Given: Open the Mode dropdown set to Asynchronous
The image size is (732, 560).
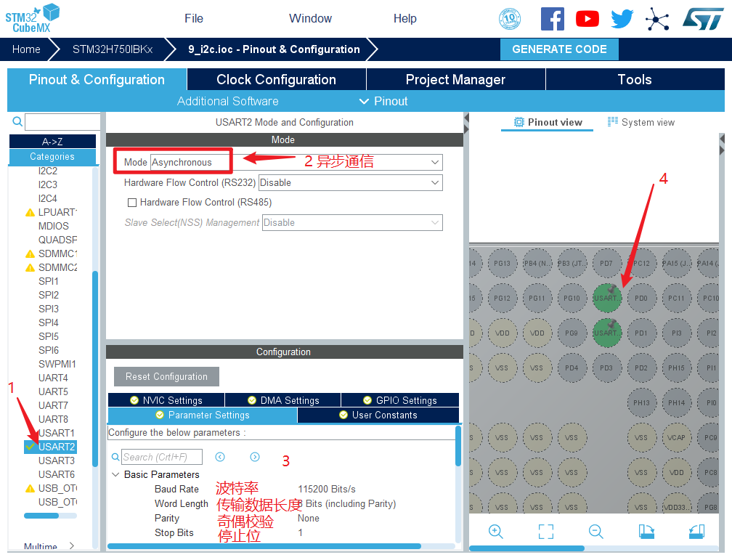Looking at the screenshot, I should tap(296, 163).
